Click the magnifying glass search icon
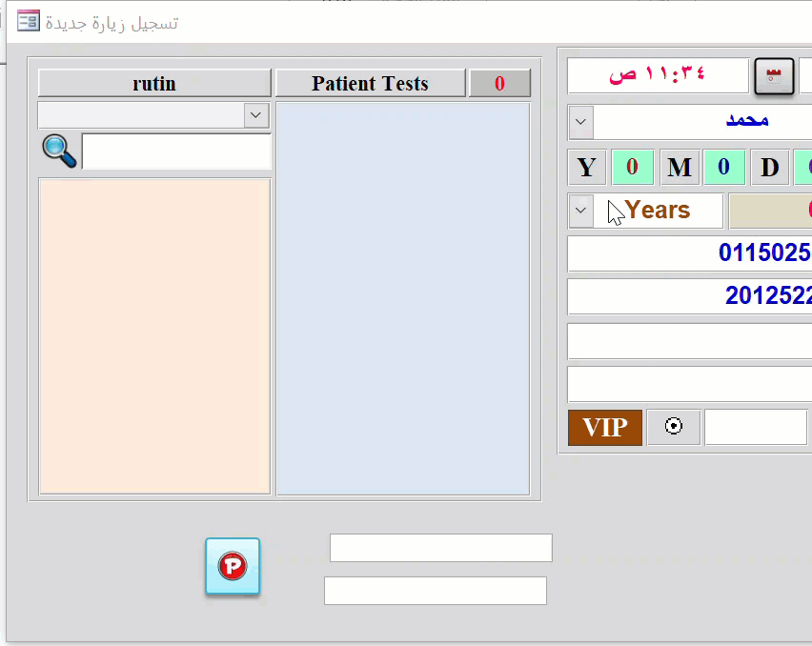This screenshot has width=812, height=646. click(x=59, y=151)
